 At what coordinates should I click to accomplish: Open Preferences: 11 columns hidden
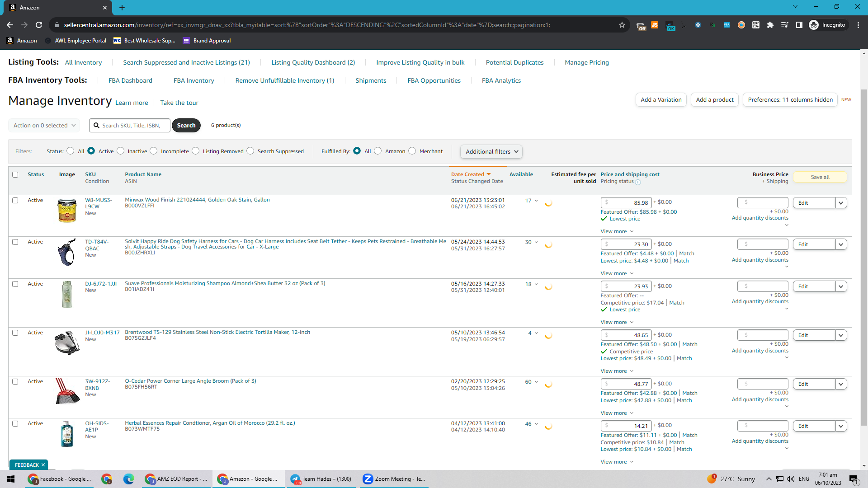790,100
